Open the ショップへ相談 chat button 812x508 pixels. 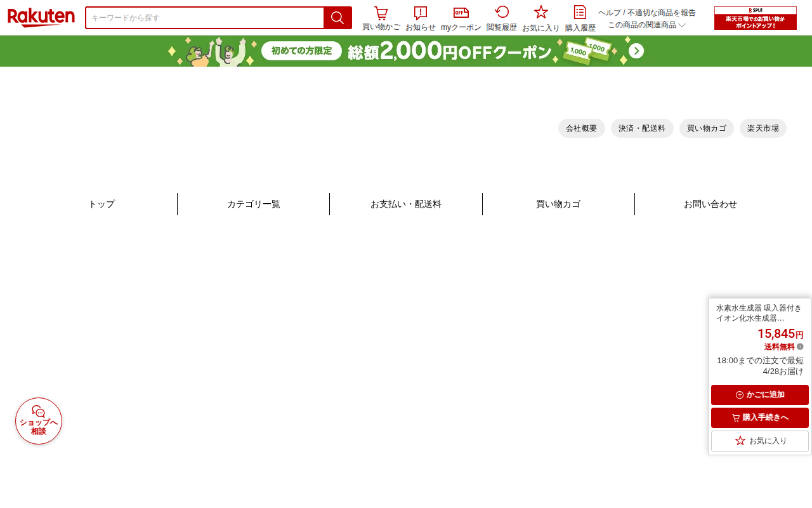tap(39, 421)
